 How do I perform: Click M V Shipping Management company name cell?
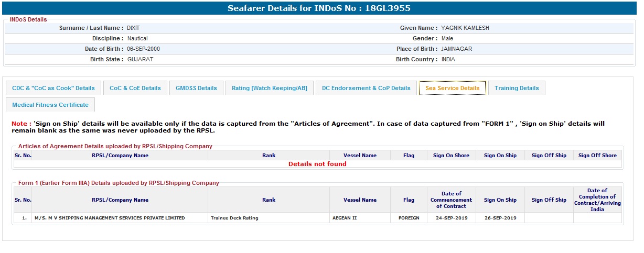[110, 218]
